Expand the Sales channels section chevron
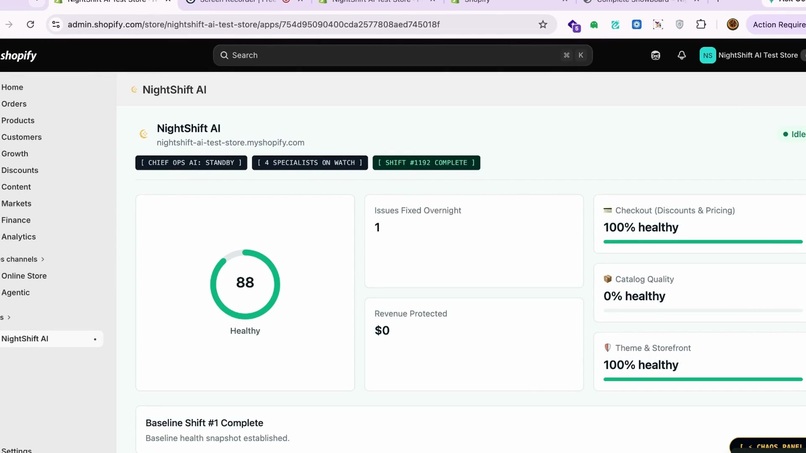 click(x=43, y=259)
